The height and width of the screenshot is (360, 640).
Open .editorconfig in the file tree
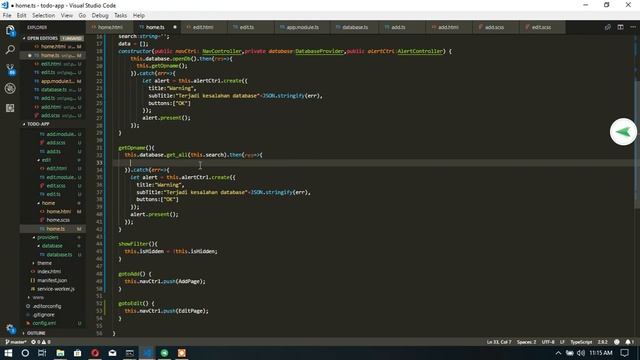(47, 306)
